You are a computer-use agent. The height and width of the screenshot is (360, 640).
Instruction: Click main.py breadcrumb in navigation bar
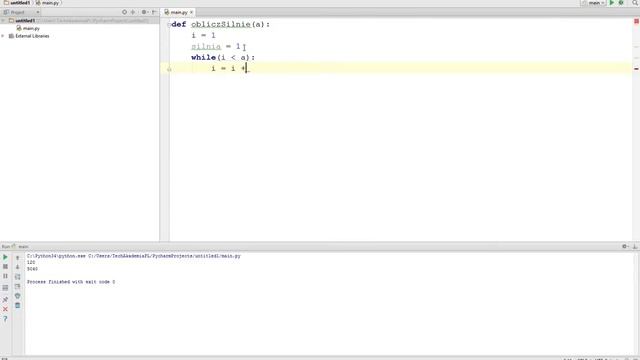pyautogui.click(x=47, y=3)
